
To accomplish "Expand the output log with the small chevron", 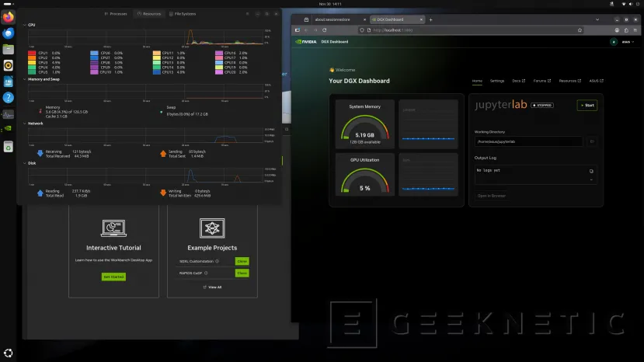I will [x=591, y=179].
